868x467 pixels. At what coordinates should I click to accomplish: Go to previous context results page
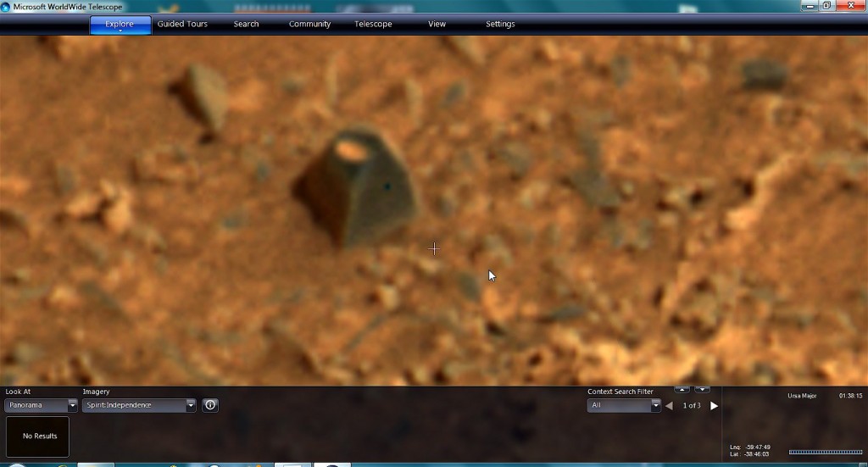tap(669, 406)
